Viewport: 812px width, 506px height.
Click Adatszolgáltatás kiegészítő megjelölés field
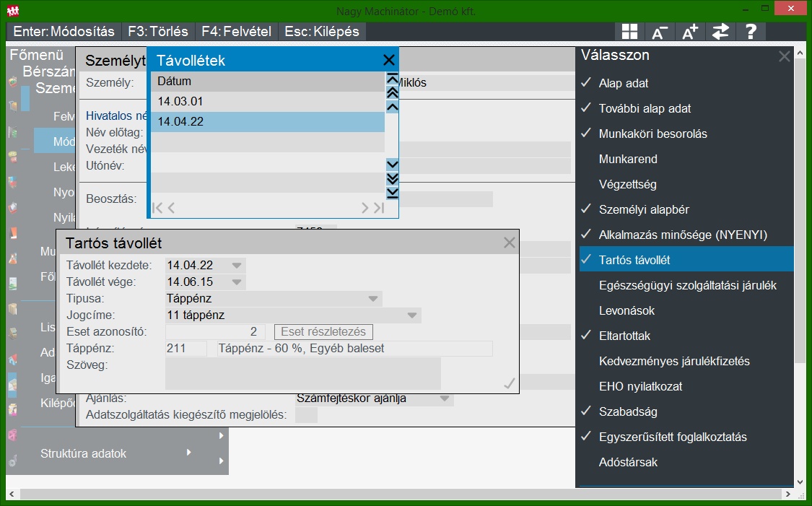pyautogui.click(x=306, y=415)
